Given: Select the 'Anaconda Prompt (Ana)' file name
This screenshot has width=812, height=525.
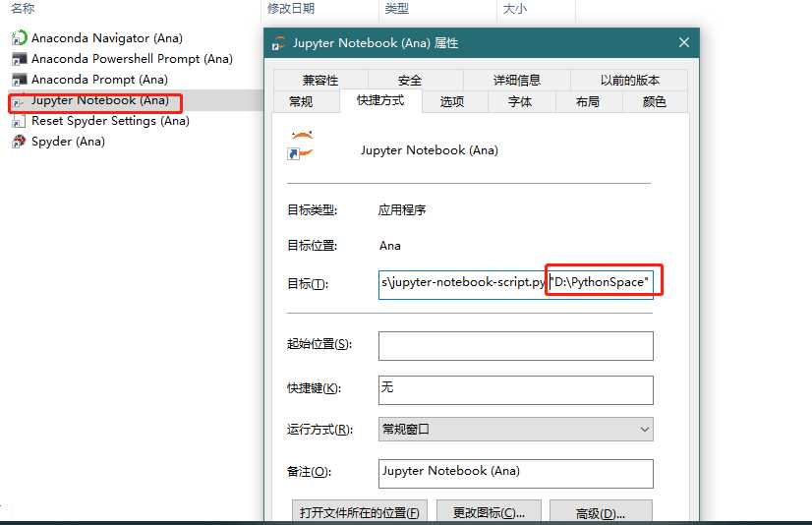Looking at the screenshot, I should (x=99, y=80).
